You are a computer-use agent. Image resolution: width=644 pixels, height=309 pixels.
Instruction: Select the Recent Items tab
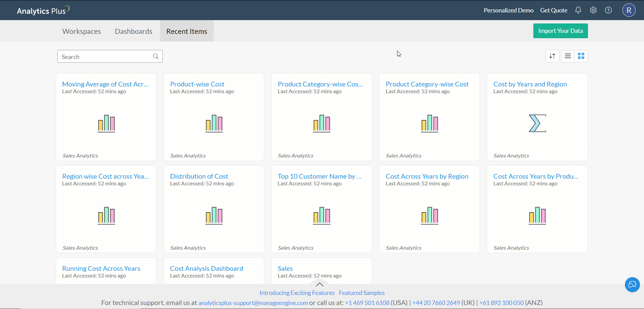[x=187, y=31]
